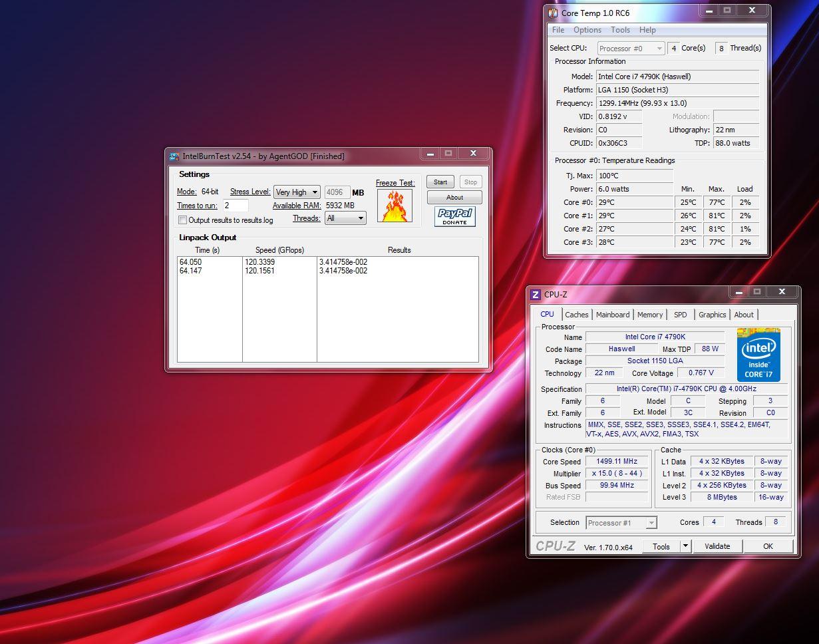Viewport: 819px width, 644px height.
Task: Click the Start button in IntelBurnTest
Action: [x=440, y=182]
